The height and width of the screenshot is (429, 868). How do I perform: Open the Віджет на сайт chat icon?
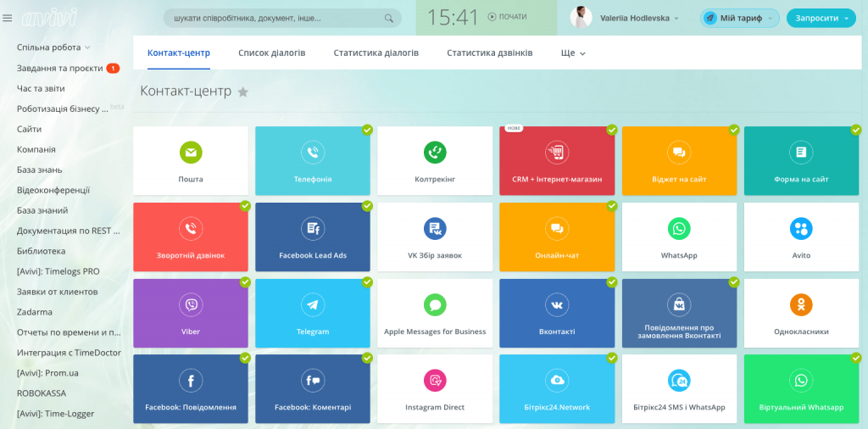click(x=679, y=153)
